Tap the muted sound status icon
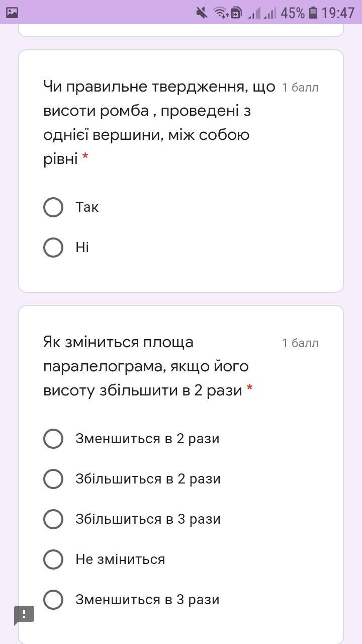Screen dimensions: 362x644 coord(202,13)
